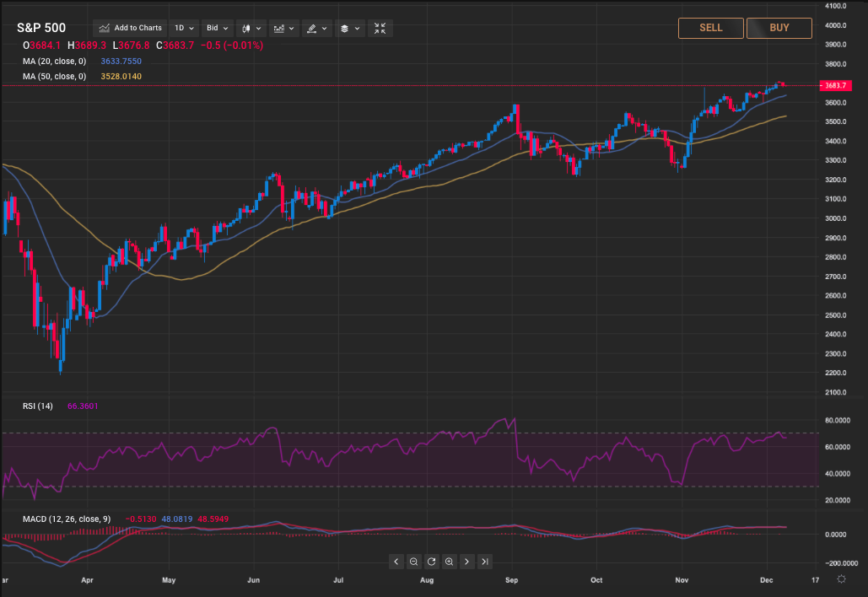Open the layers dropdown in the toolbar
The height and width of the screenshot is (597, 868).
[x=350, y=28]
